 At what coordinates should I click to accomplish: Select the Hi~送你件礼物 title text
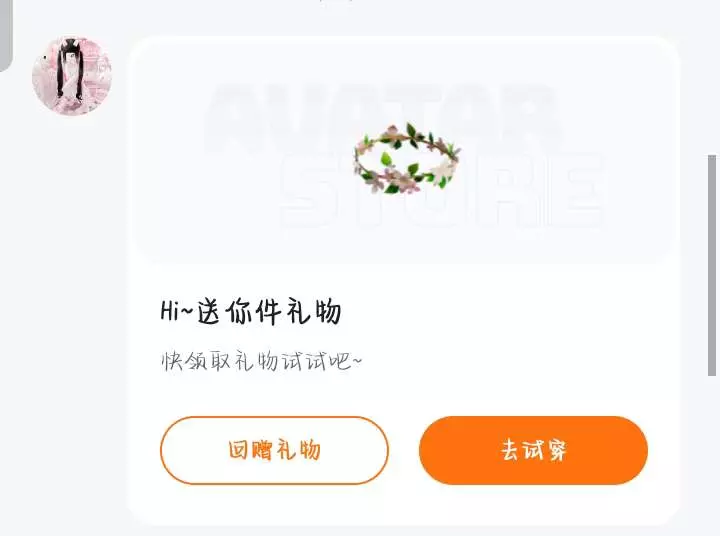point(251,311)
